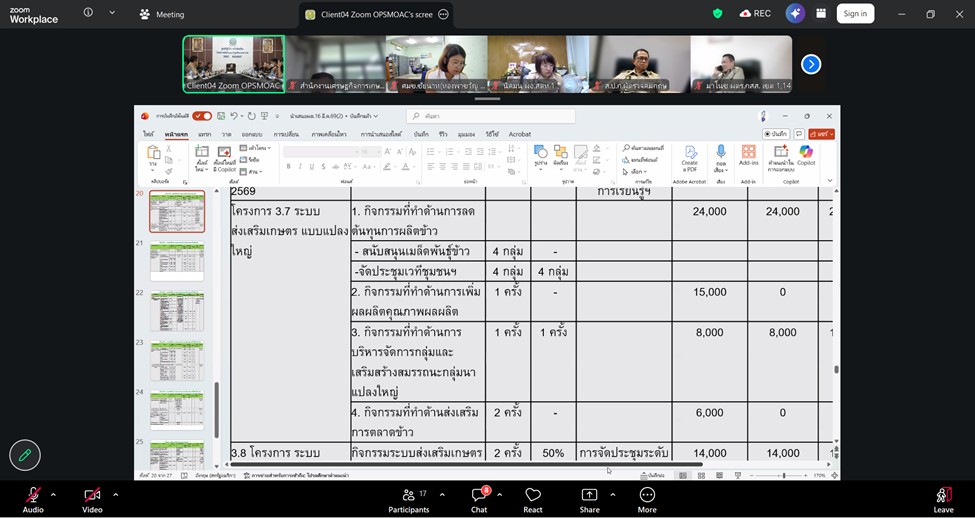Click the Record button in PowerPoint

776,134
